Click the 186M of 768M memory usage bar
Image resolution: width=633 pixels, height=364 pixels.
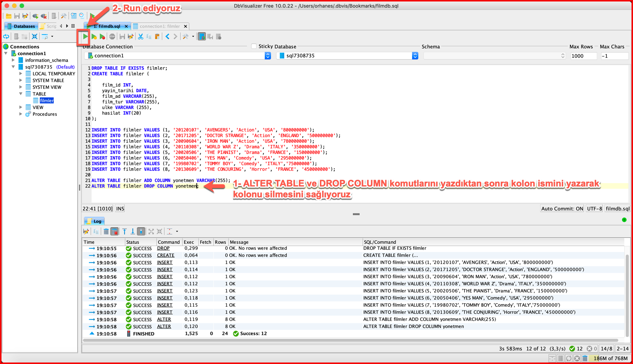(x=610, y=358)
